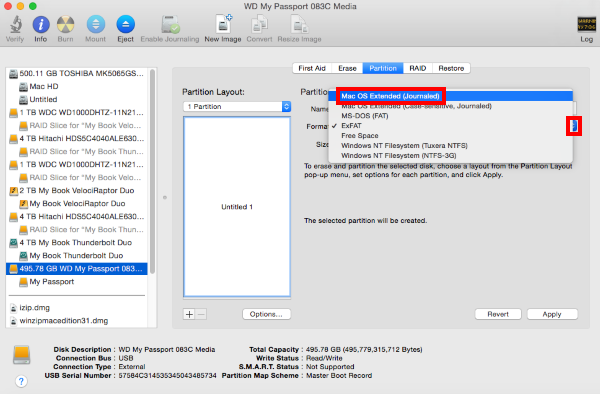Open the help question mark button
The image size is (600, 394).
[x=21, y=381]
